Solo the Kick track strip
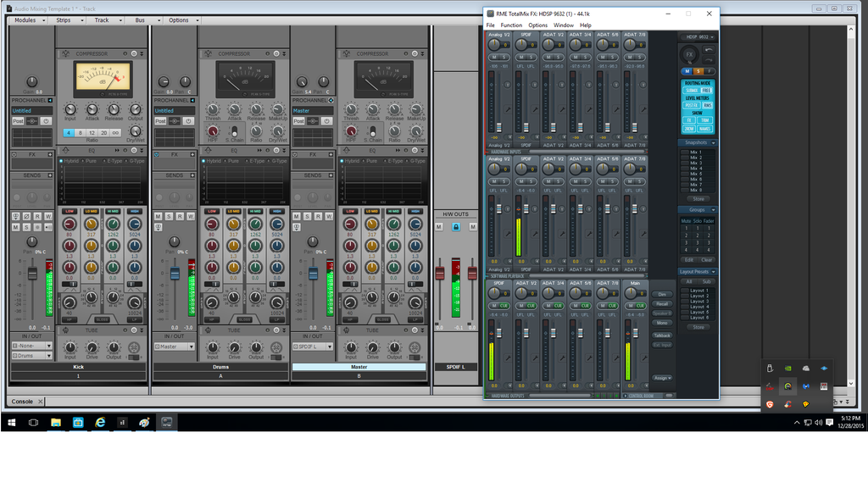The width and height of the screenshot is (868, 488). 27,227
